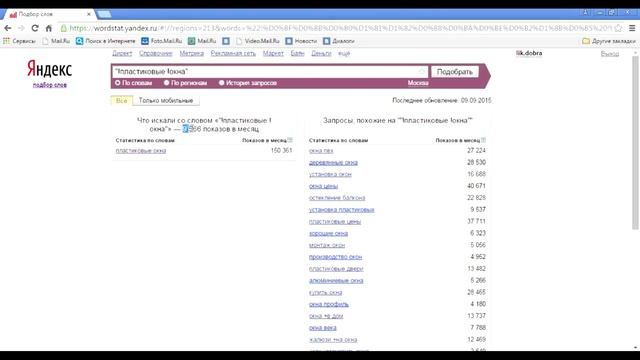640x360 pixels.
Task: Open the Рекламная сеть link
Action: [x=233, y=53]
